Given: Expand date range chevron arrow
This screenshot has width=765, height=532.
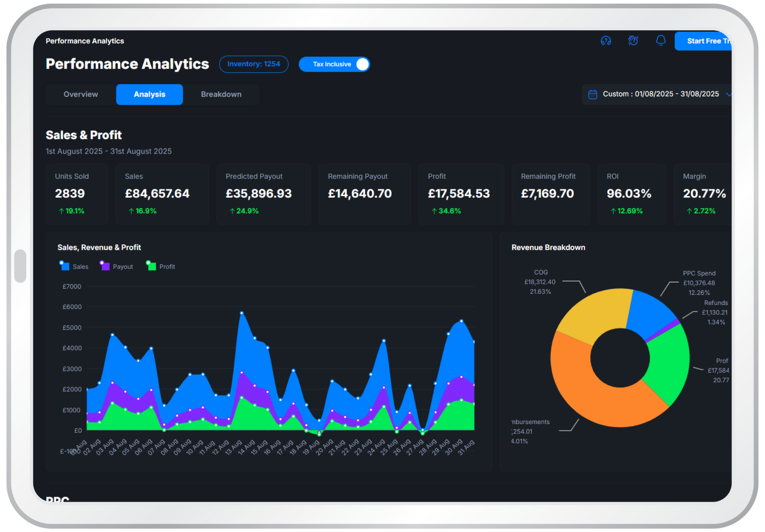Looking at the screenshot, I should tap(728, 95).
